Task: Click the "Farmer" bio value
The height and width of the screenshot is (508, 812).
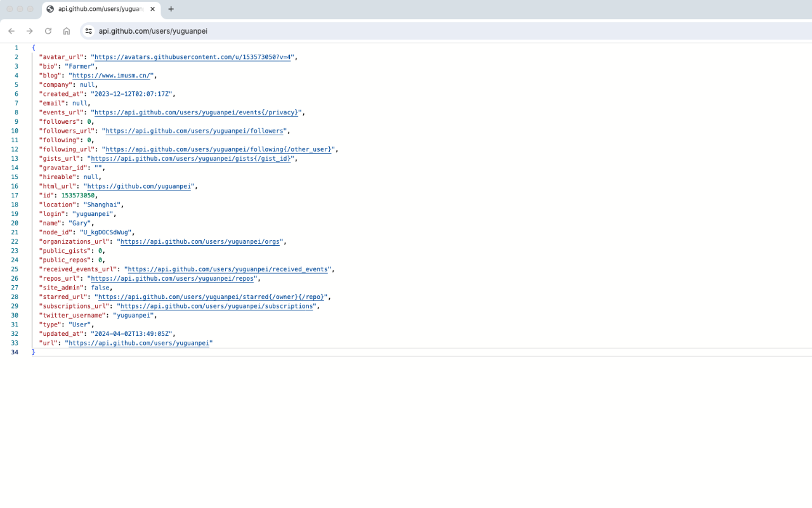Action: coord(79,66)
